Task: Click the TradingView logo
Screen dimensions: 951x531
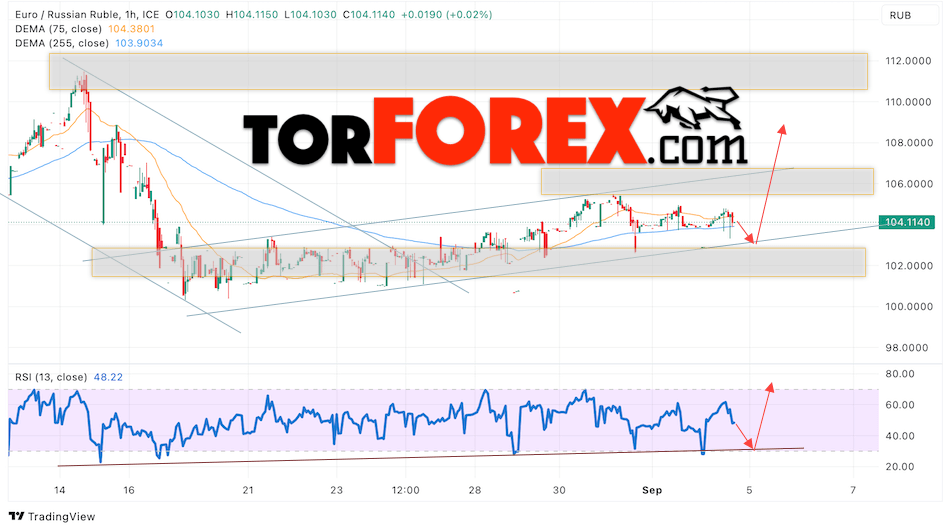Action: [52, 516]
